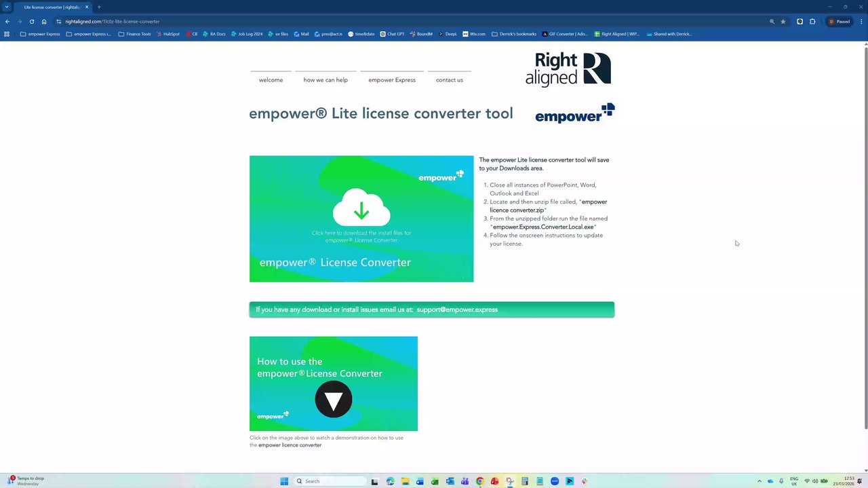Screen dimensions: 868x488
Task: Bookmark this page with the star icon
Action: point(783,22)
